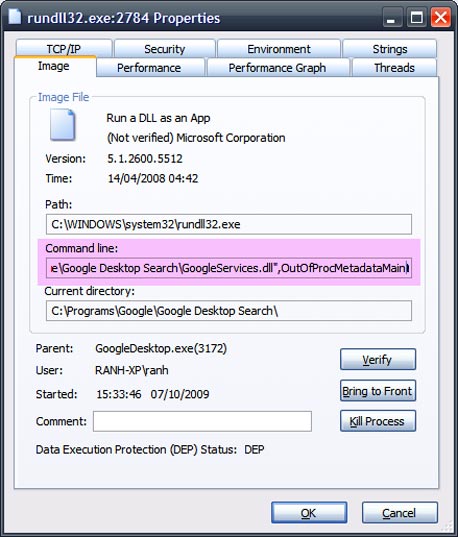The width and height of the screenshot is (458, 537).
Task: Switch to the Strings tab
Action: (x=390, y=49)
